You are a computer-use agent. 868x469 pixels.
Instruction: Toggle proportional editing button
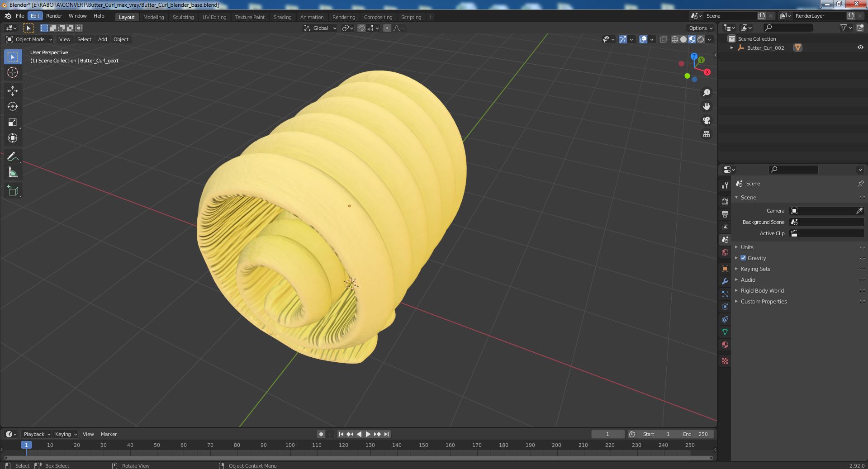pos(387,28)
